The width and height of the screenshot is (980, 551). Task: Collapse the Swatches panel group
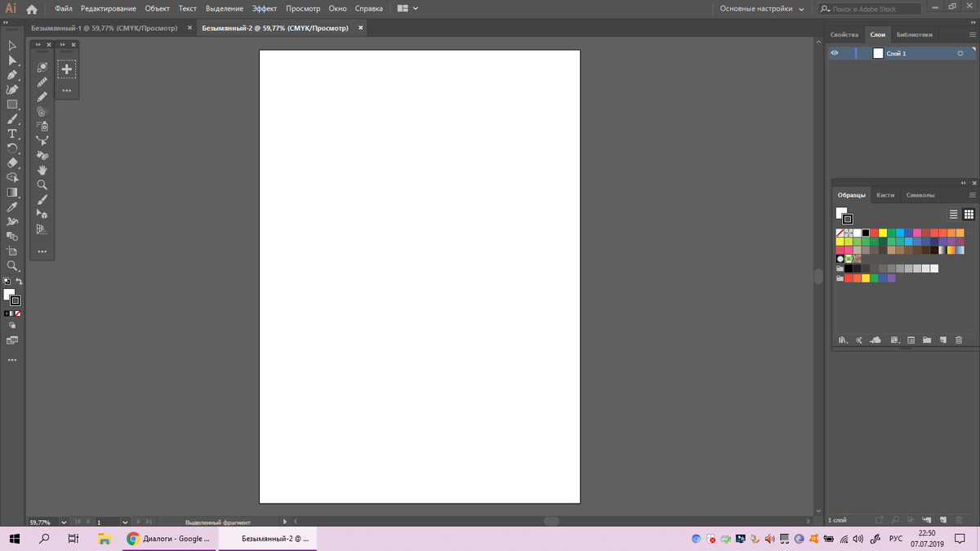pyautogui.click(x=964, y=182)
